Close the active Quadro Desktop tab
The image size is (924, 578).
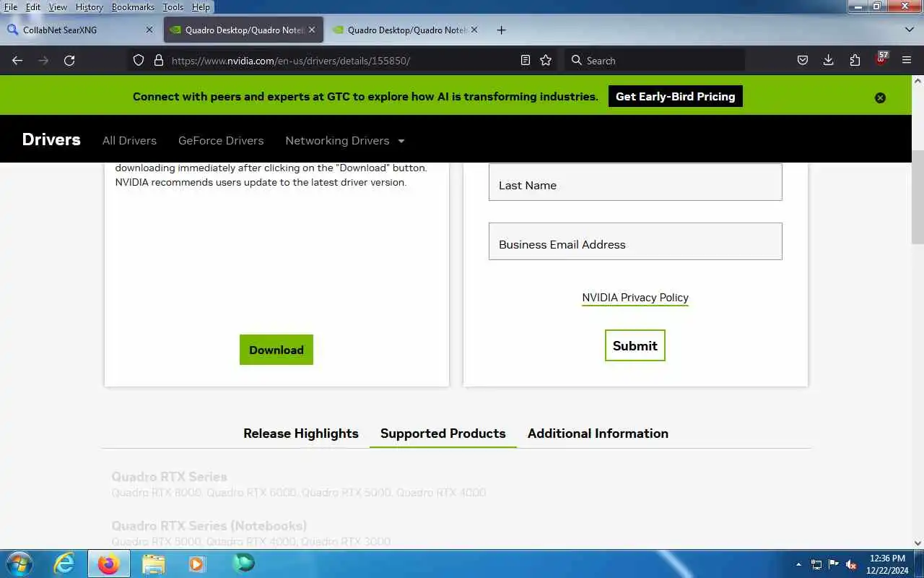pos(312,30)
